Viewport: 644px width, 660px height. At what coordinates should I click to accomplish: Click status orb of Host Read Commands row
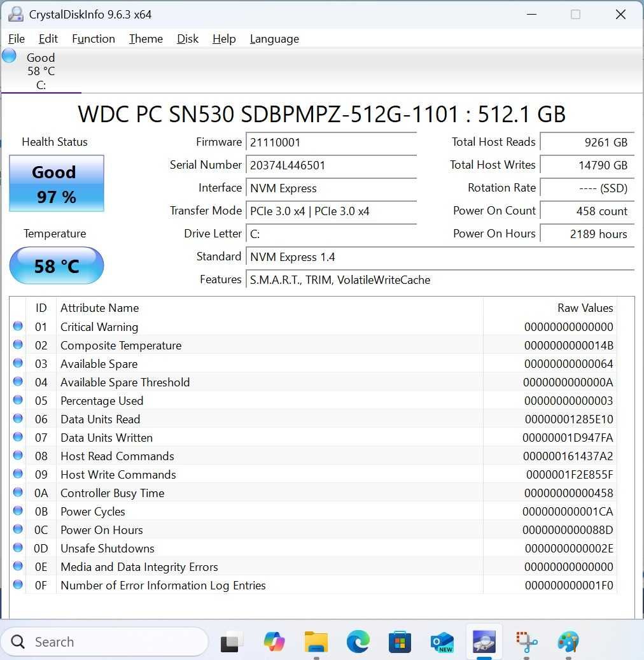click(18, 456)
